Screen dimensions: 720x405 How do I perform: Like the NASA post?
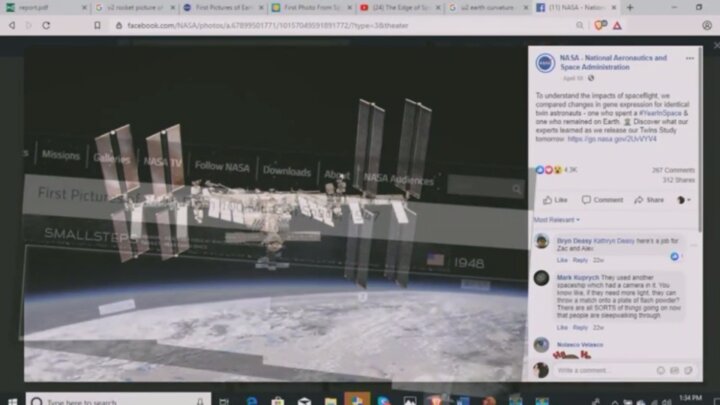tap(555, 200)
